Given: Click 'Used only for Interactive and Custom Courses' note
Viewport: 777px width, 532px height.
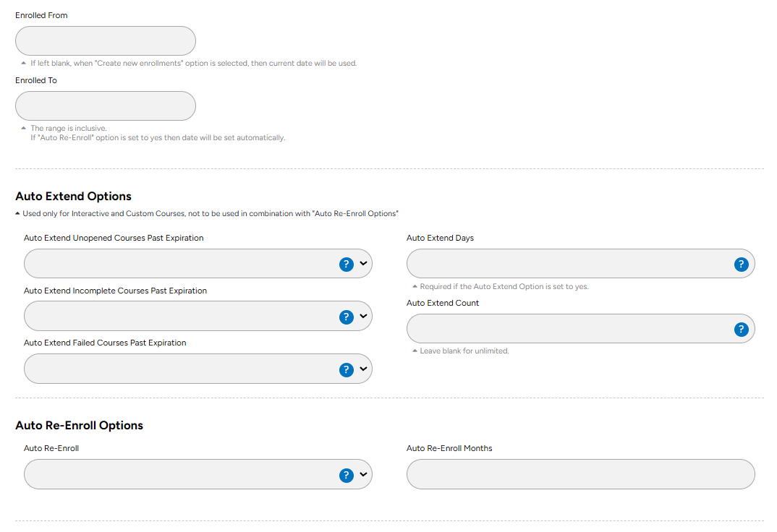Looking at the screenshot, I should (x=210, y=214).
